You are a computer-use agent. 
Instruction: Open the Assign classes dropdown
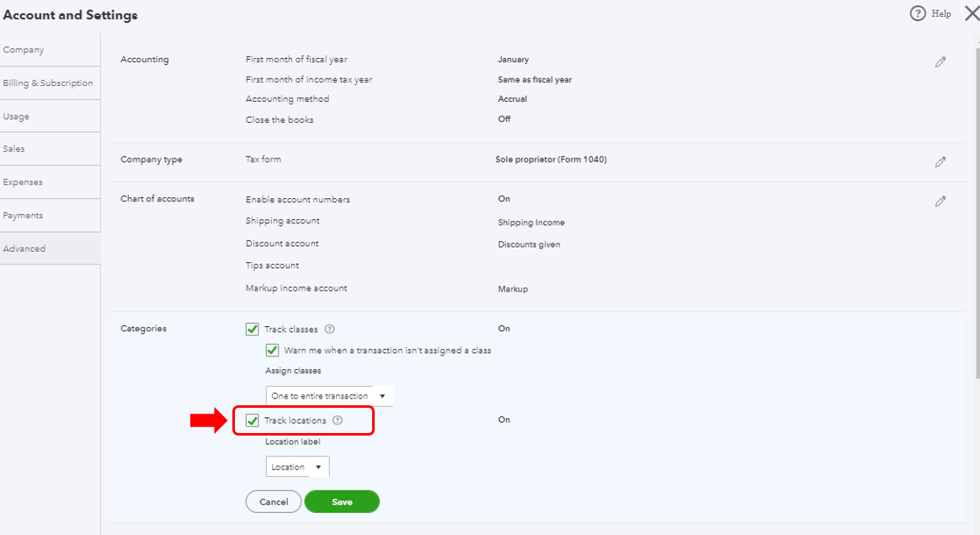[x=329, y=396]
